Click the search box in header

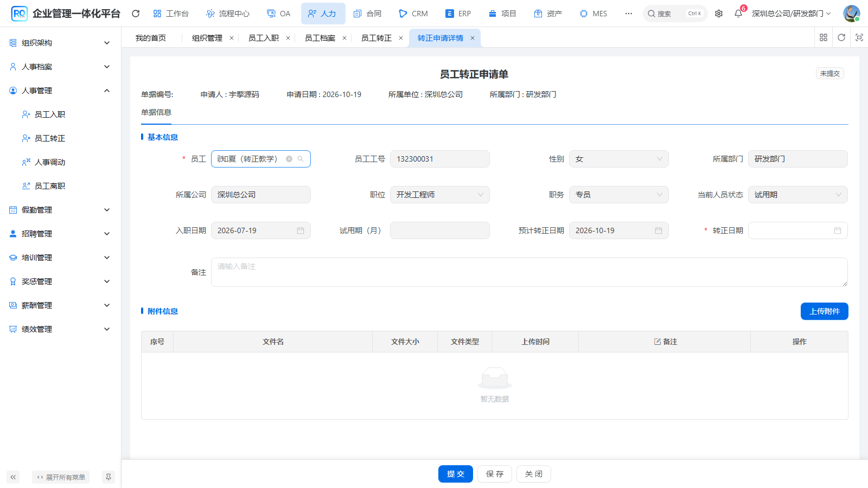pos(675,14)
